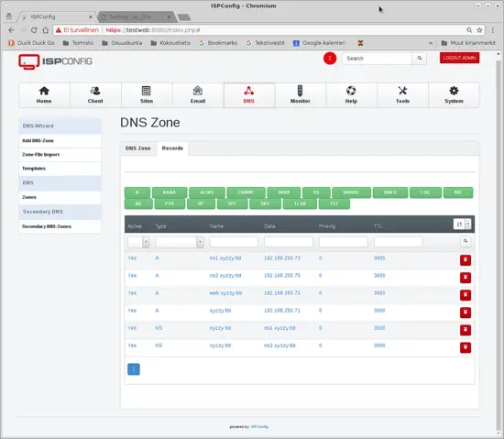Screen dimensions: 504x439
Task: Delete the NS record pointing to ns2.xyzzy.tld
Action: point(466,347)
